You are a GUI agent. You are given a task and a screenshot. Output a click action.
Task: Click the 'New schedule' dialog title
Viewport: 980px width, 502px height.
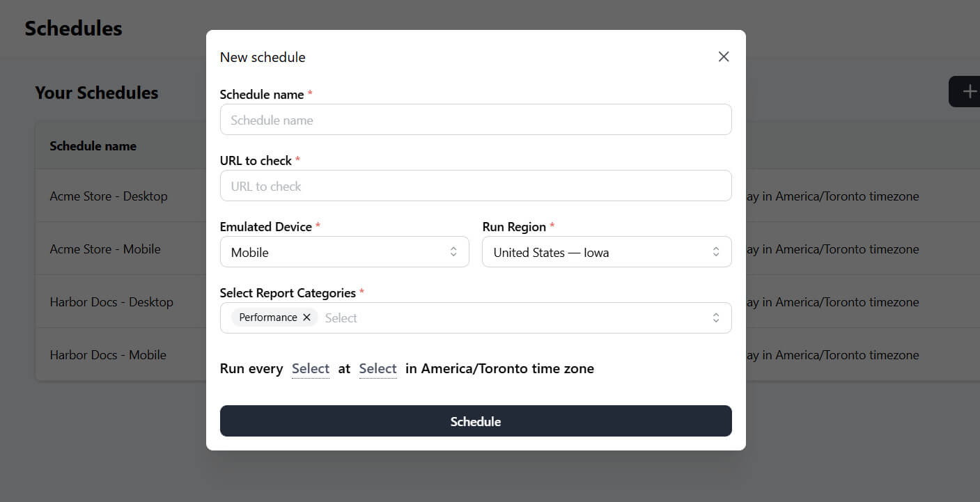pyautogui.click(x=263, y=57)
